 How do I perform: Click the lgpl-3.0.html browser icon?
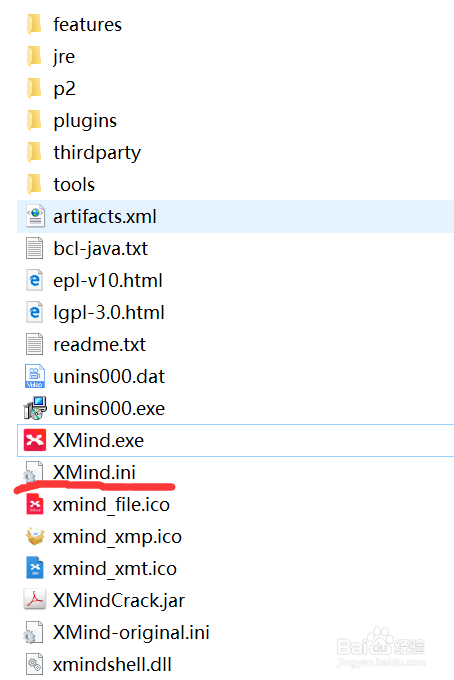click(35, 312)
